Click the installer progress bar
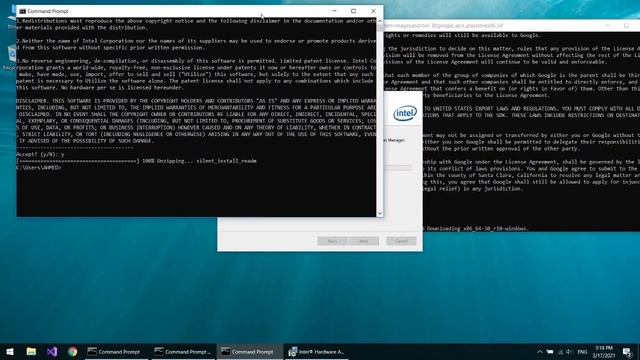Image resolution: width=640 pixels, height=360 pixels. coord(398,167)
